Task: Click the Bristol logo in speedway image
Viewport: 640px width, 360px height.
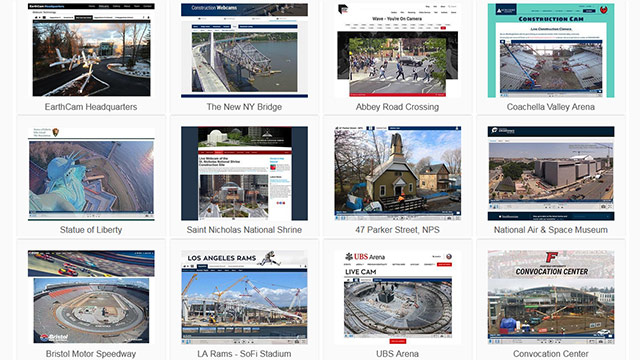Action: [54, 338]
